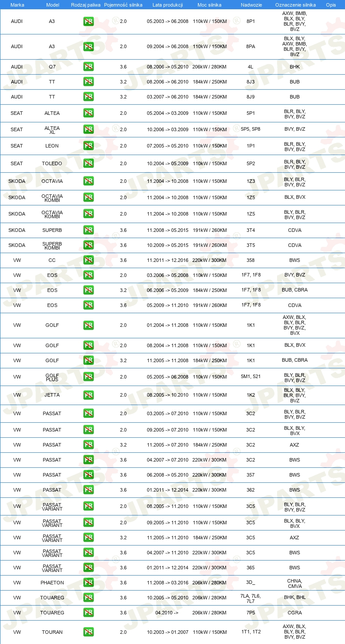The image size is (345, 644).
Task: Click the Marka column header
Action: tap(17, 4)
